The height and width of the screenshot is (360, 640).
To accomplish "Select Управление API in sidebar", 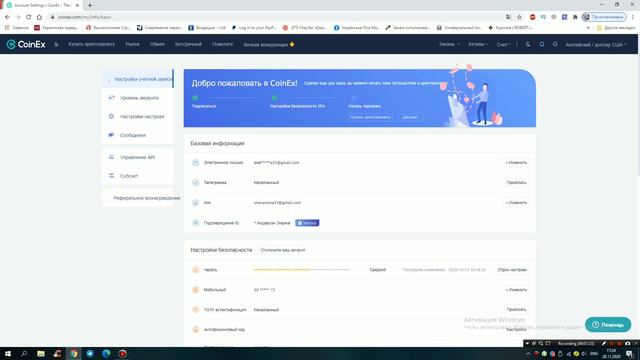I will pyautogui.click(x=138, y=157).
